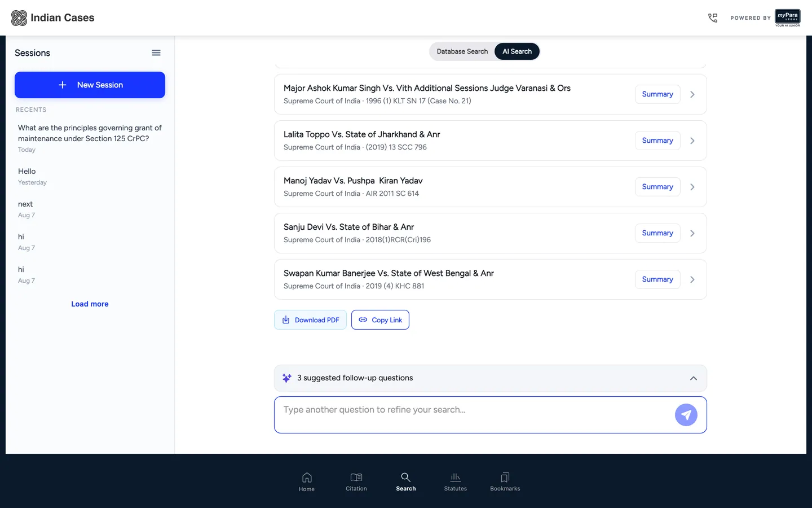Click the Indian Cases knot logo icon
The width and height of the screenshot is (812, 508).
[x=19, y=18]
